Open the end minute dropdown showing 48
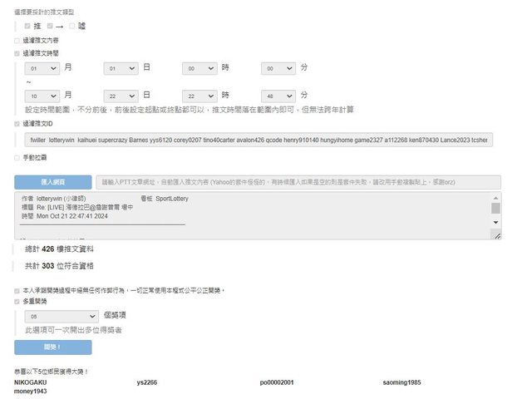The height and width of the screenshot is (399, 532). [x=278, y=96]
